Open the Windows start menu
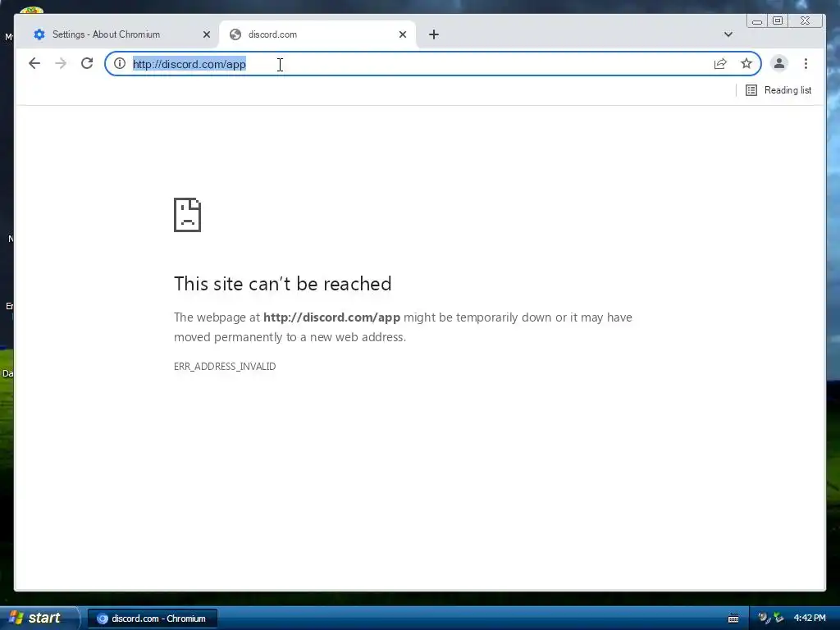The image size is (840, 630). click(39, 618)
